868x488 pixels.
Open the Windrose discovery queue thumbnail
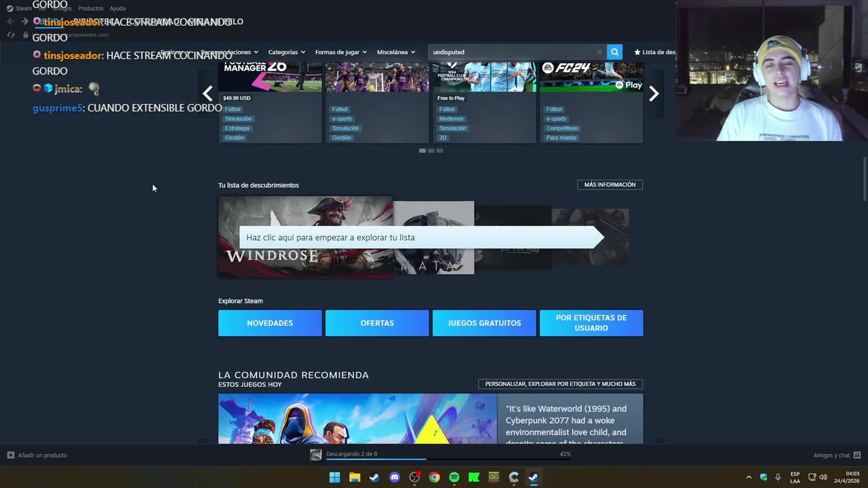[x=305, y=237]
